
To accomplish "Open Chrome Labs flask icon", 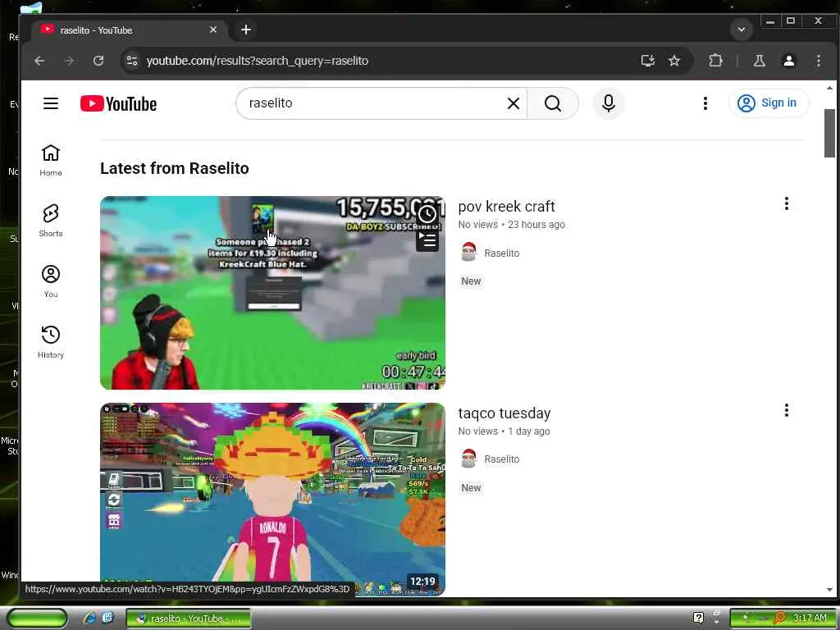I will click(x=759, y=61).
